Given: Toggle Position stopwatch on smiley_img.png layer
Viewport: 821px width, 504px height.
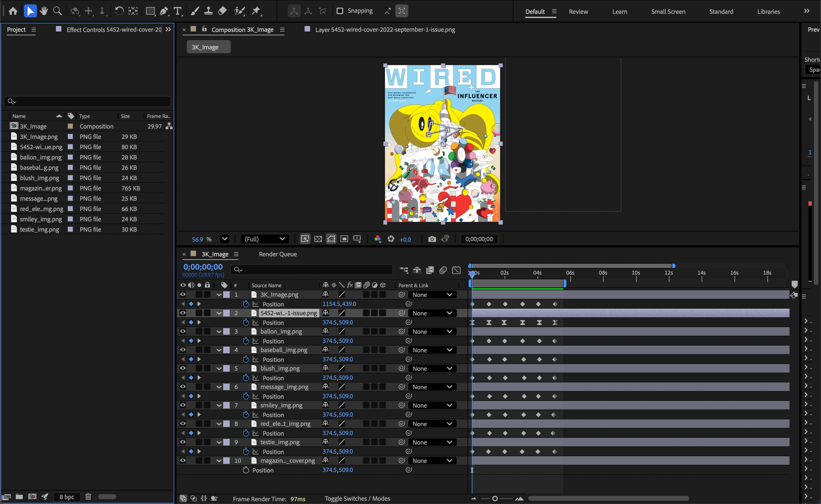Looking at the screenshot, I should pos(246,415).
